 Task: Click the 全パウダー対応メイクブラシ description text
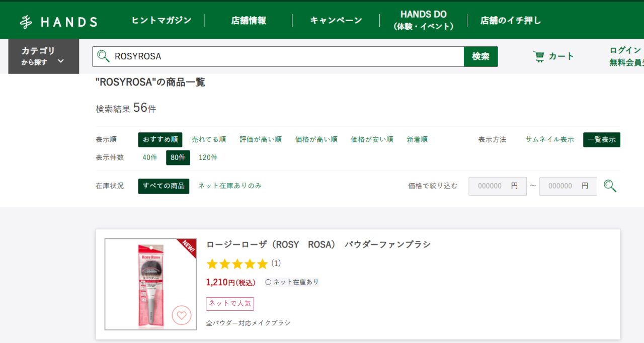tap(249, 323)
